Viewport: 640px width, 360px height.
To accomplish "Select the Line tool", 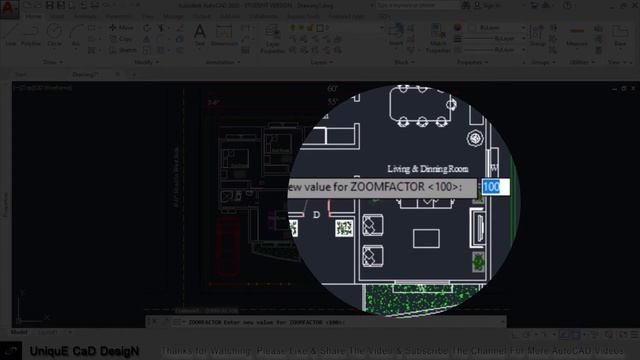I will (11, 35).
